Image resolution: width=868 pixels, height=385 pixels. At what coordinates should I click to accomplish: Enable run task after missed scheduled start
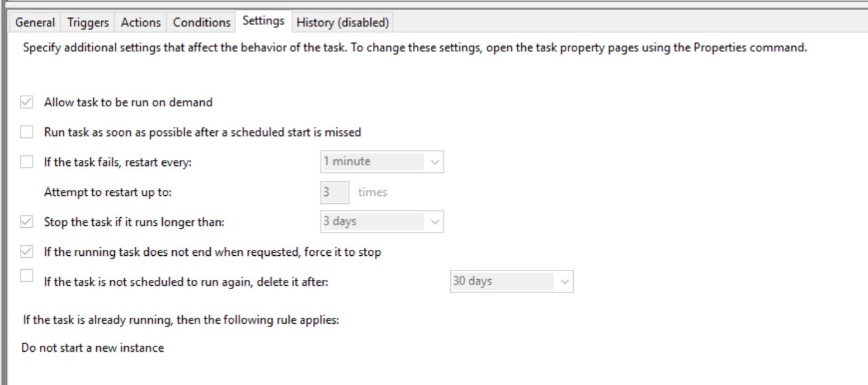coord(27,132)
